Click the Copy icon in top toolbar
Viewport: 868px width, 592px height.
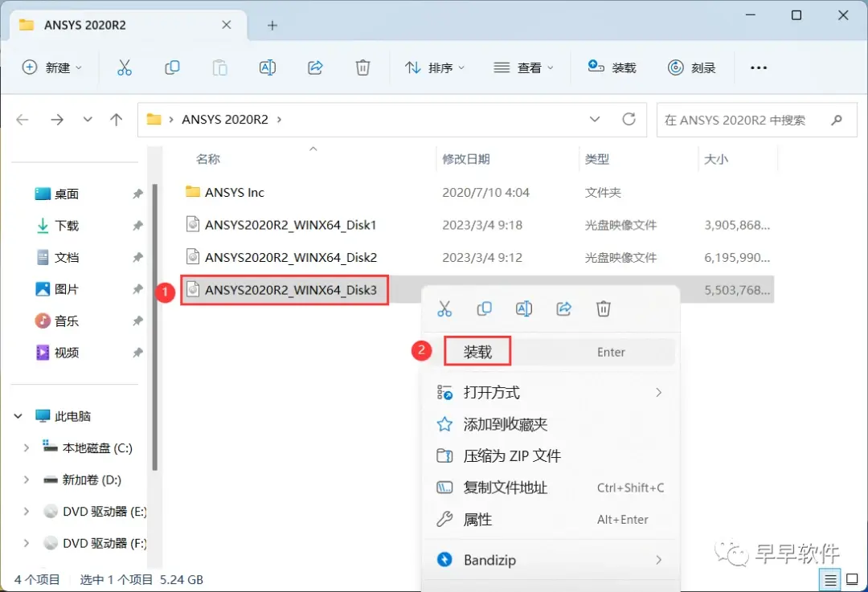172,67
